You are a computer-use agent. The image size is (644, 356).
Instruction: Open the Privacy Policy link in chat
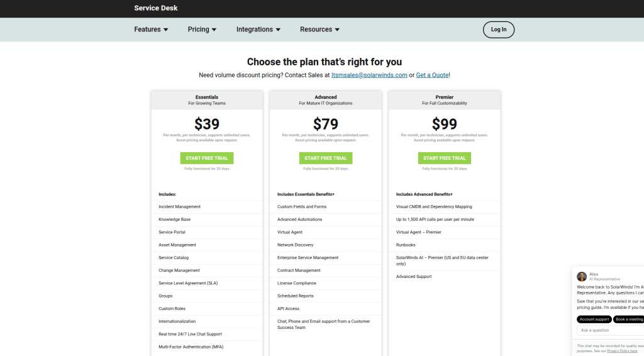622,351
